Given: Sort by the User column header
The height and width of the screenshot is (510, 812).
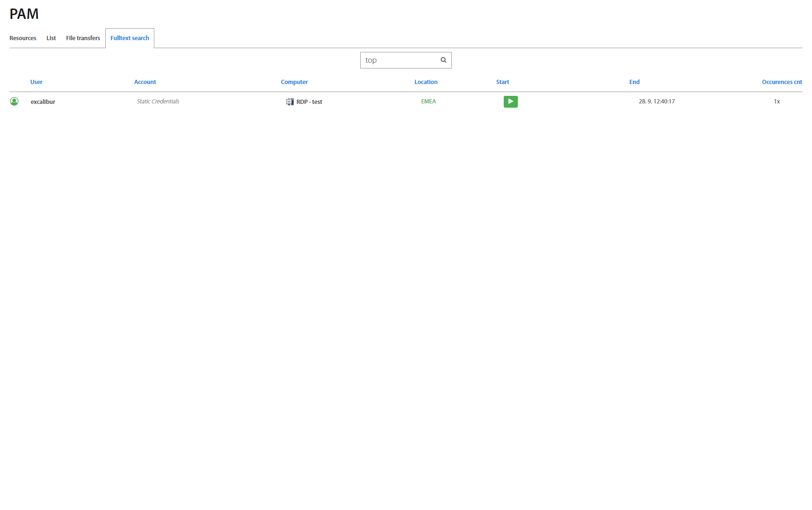Looking at the screenshot, I should (36, 82).
